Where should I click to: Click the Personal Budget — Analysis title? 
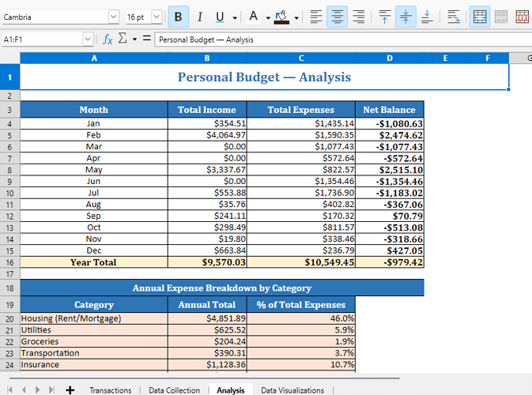click(264, 77)
